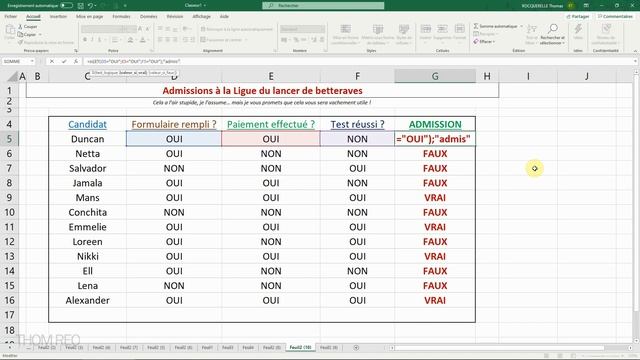Click the Partager button
640x360 pixels.
coord(578,17)
